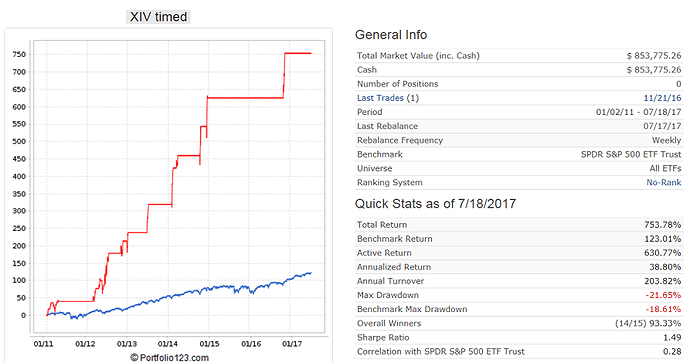
Task: Select the Quick Stats as of 7/18/2017 heading
Action: tap(435, 203)
